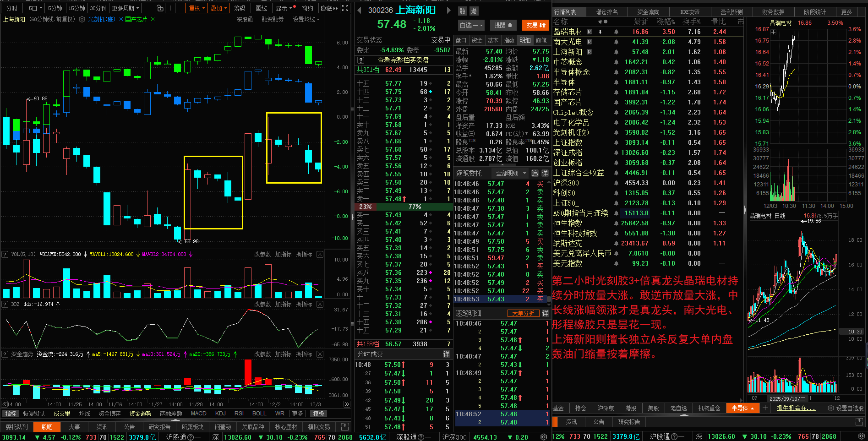Select the 晶瑞电材 row in quote list
The image size is (868, 441).
tap(648, 32)
